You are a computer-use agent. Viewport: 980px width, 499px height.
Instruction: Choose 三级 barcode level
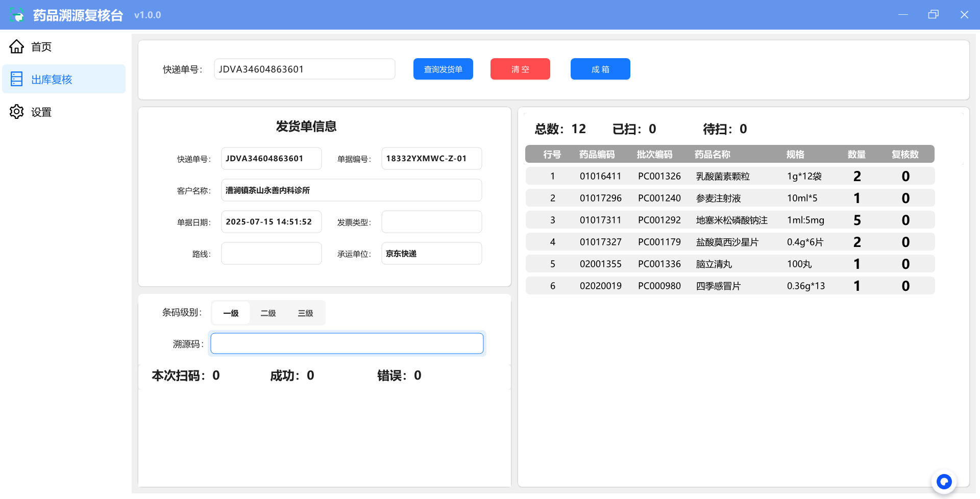click(305, 313)
